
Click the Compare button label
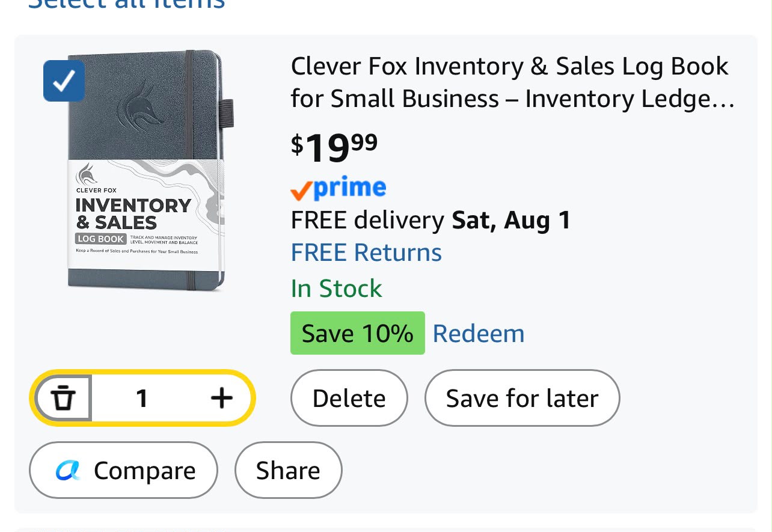point(145,470)
